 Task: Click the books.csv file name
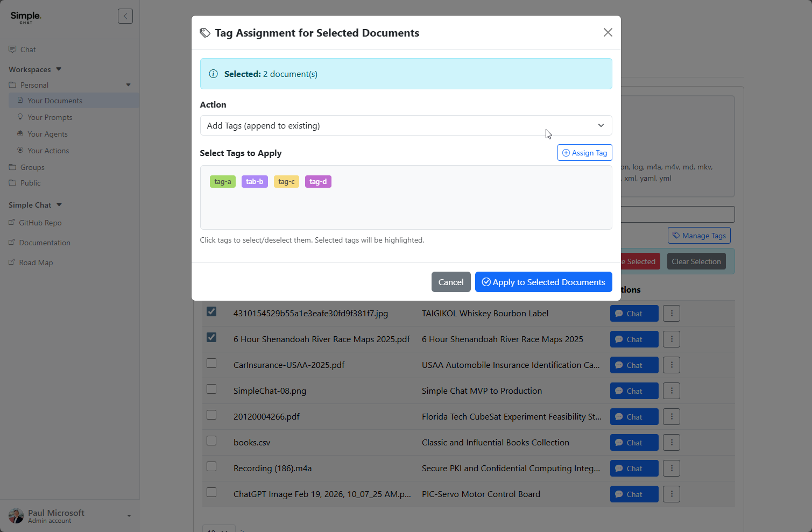(252, 443)
